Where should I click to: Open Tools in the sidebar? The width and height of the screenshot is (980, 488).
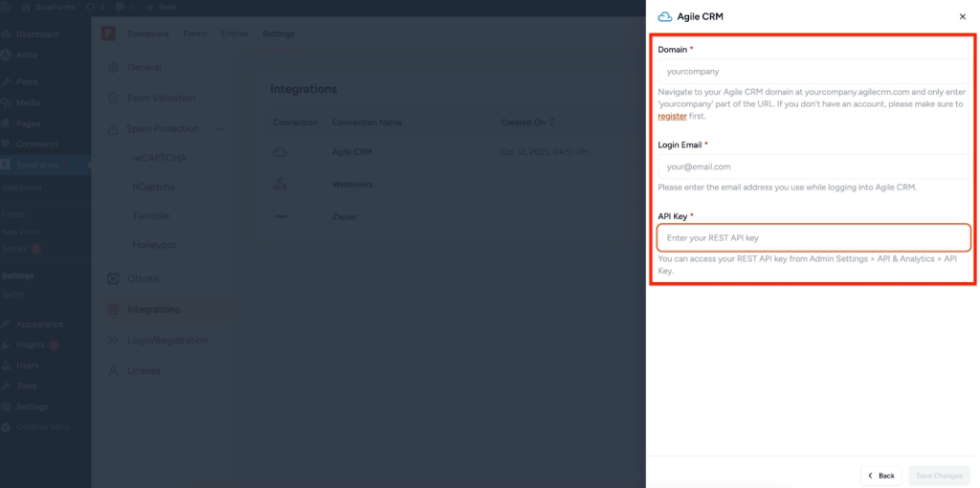click(x=27, y=387)
